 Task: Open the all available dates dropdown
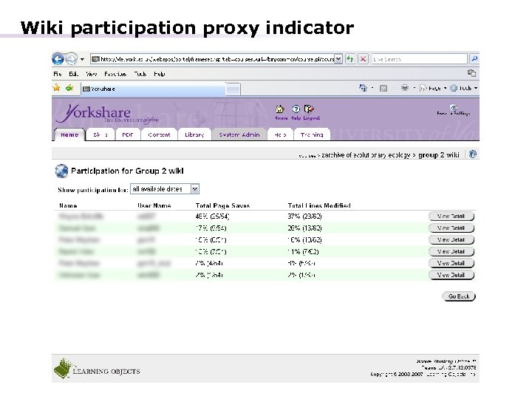click(165, 189)
